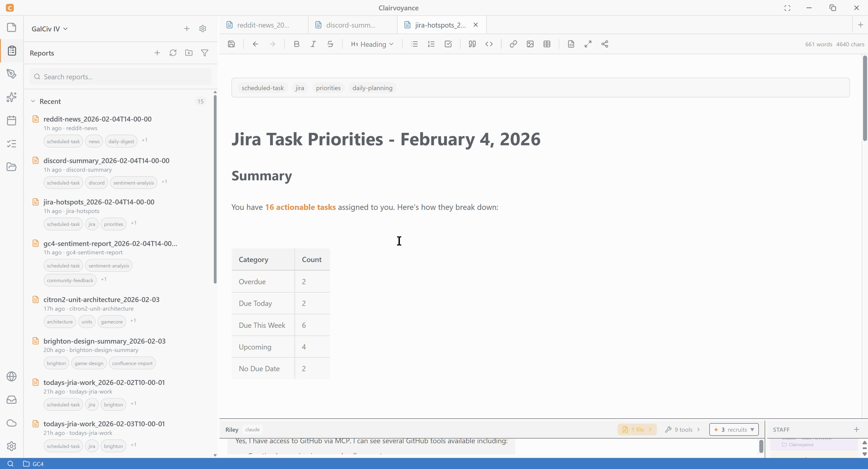Insert a checkbox task list
Viewport: 868px width, 469px height.
[448, 44]
